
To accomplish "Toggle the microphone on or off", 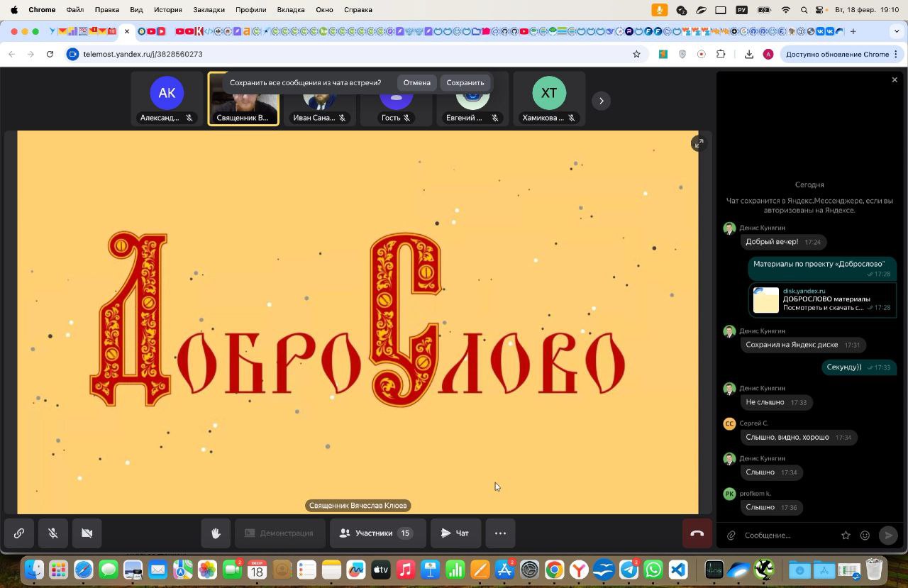I will click(53, 533).
